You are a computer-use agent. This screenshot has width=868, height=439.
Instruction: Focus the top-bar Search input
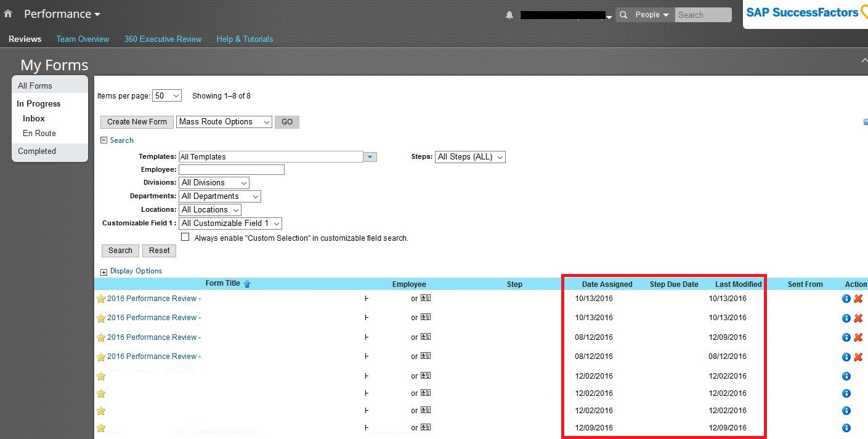(704, 15)
